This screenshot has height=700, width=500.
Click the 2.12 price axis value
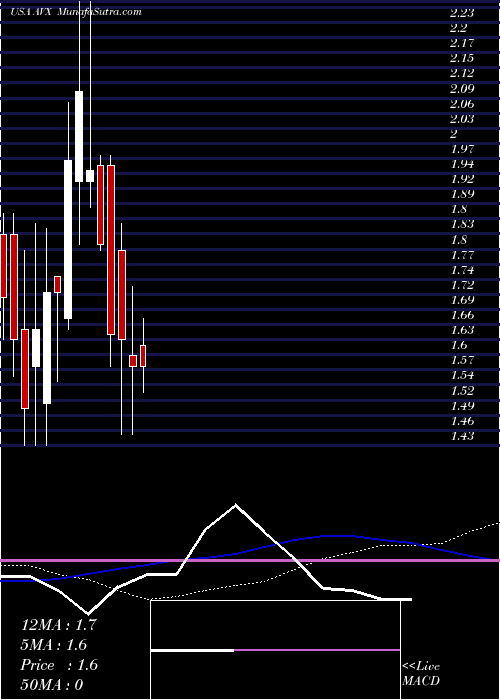click(x=462, y=73)
